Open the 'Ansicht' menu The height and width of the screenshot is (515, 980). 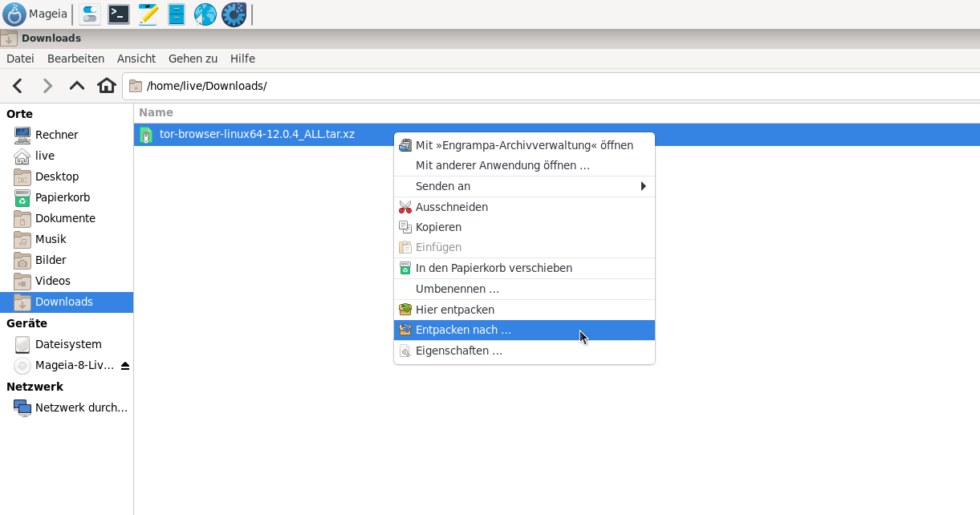pos(136,59)
